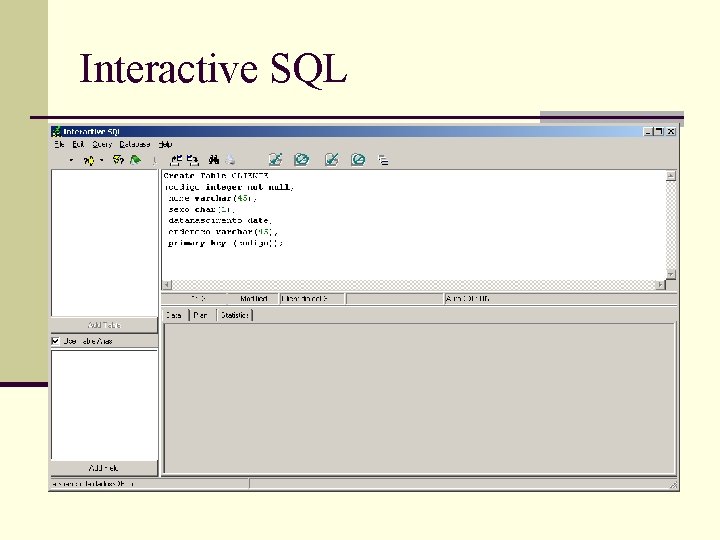
Task: Open dropdown arrow right of yellow lightning icon
Action: (101, 160)
